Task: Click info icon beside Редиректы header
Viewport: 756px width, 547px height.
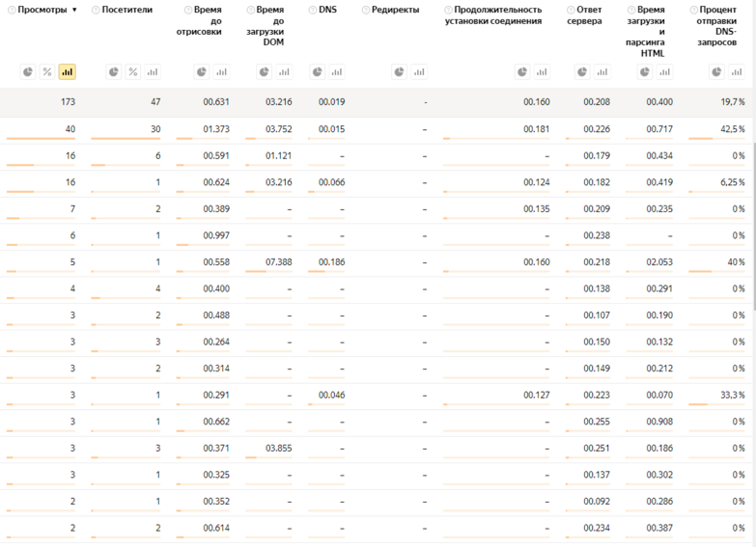Action: pyautogui.click(x=366, y=10)
